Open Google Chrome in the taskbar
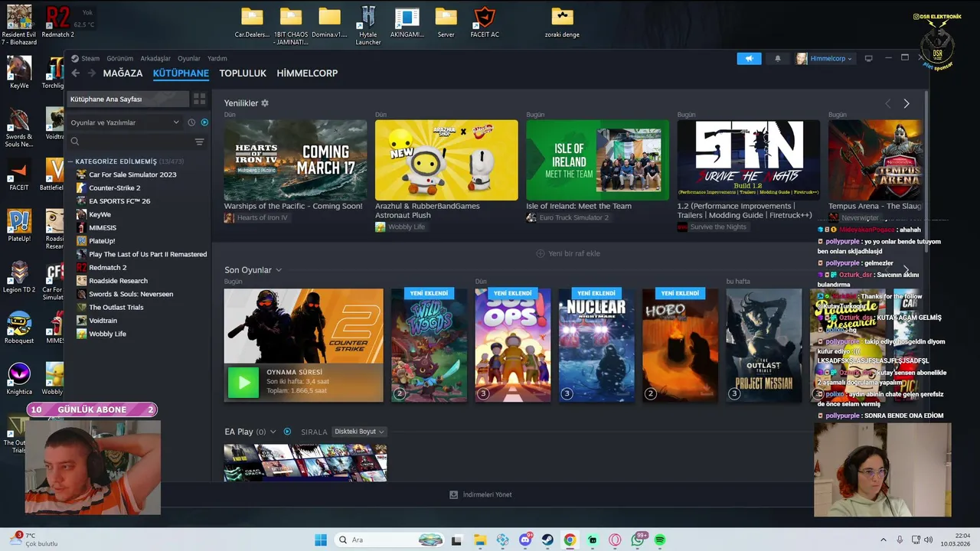Viewport: 980px width, 551px height. point(570,540)
